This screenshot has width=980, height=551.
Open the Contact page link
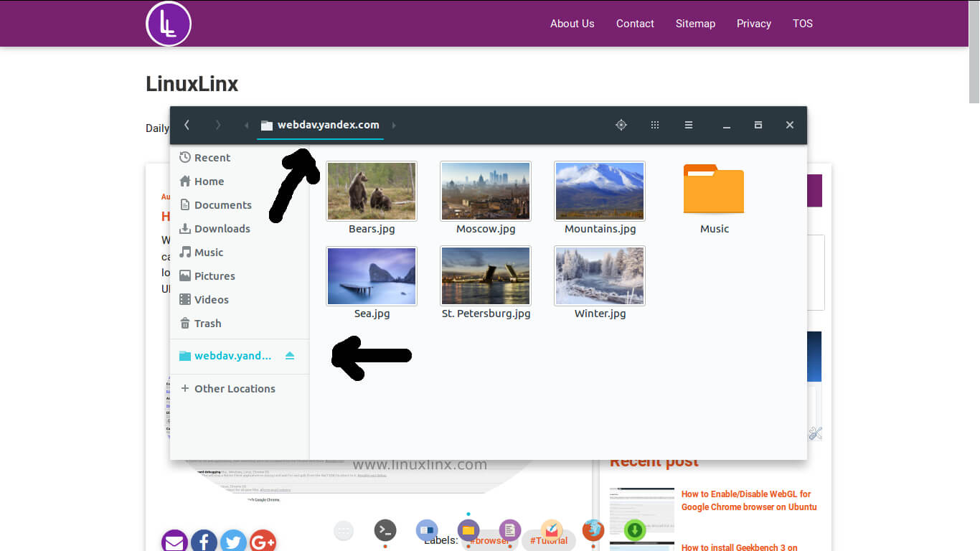[635, 24]
